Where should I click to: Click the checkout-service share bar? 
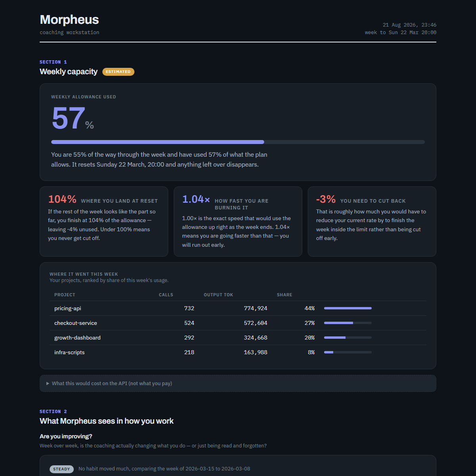coord(348,323)
